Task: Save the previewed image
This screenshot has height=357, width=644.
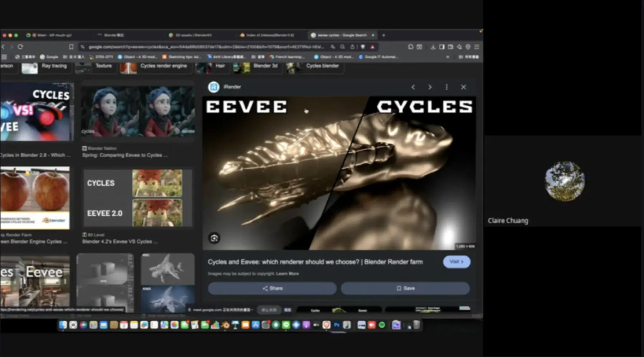Action: [x=405, y=288]
